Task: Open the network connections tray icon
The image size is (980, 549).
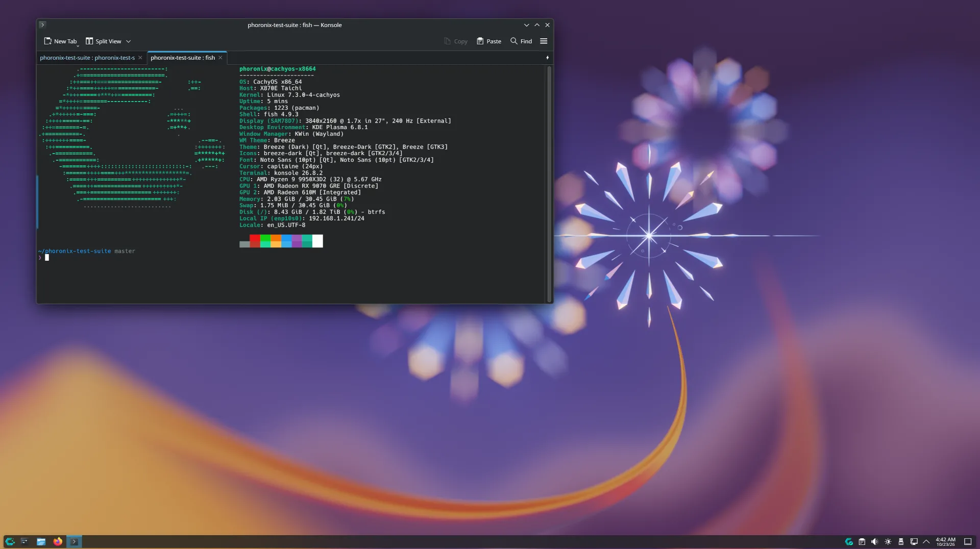Action: (x=914, y=542)
